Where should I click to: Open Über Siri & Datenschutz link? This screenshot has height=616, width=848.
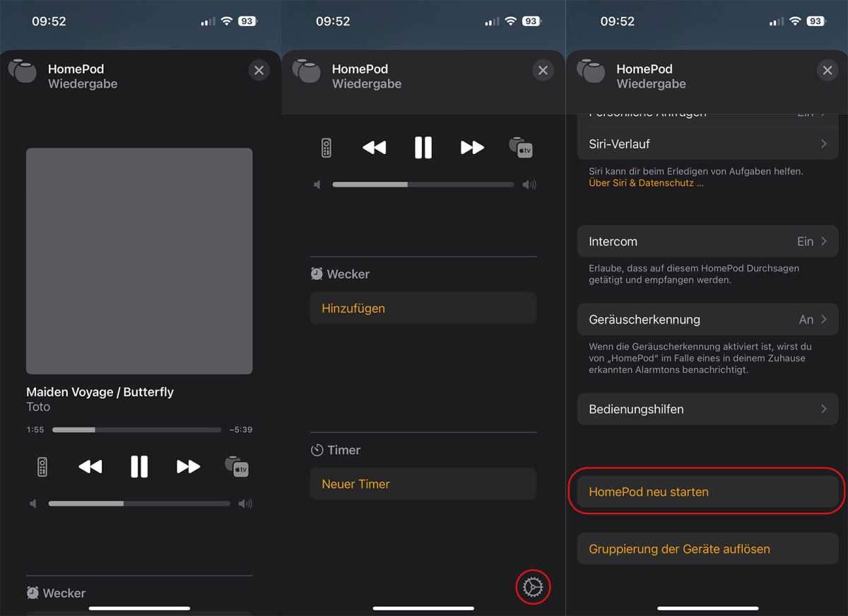pos(646,183)
